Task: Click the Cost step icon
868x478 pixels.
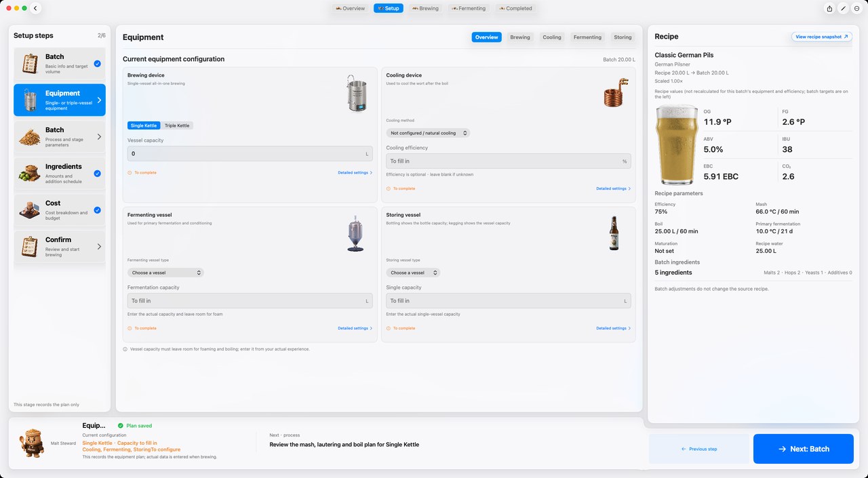Action: [30, 210]
